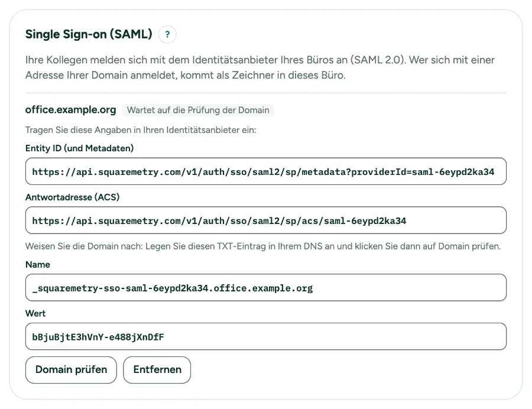Click the Wartet auf die Prüfung status badge
This screenshot has height=409, width=532.
(198, 110)
